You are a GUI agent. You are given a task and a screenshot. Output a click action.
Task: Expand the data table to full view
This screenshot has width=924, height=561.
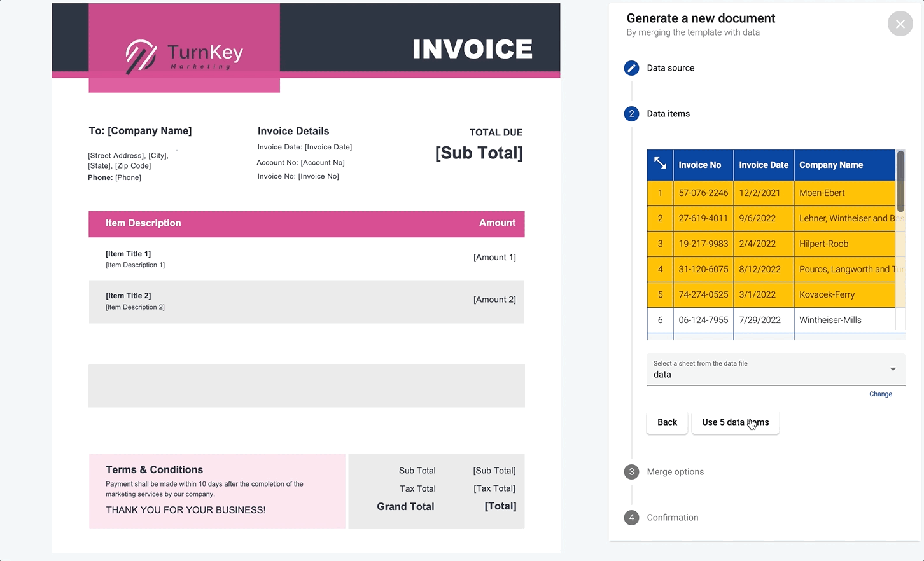[x=660, y=164]
